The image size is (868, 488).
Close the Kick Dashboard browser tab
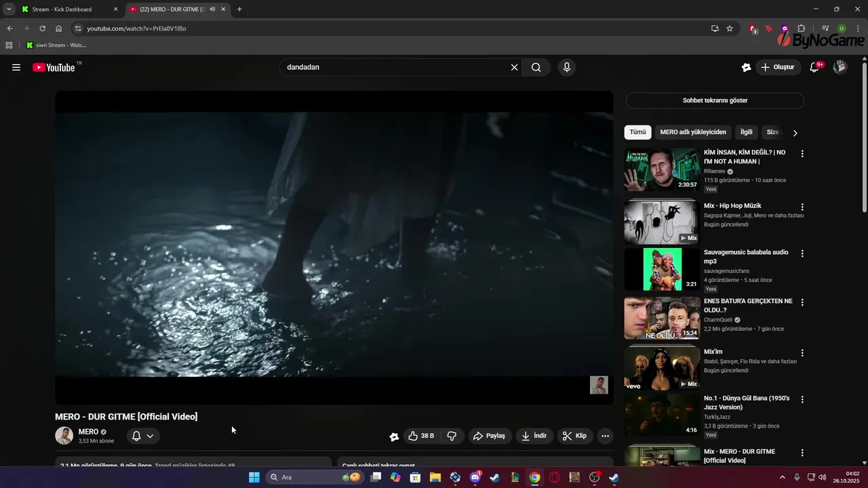(115, 9)
